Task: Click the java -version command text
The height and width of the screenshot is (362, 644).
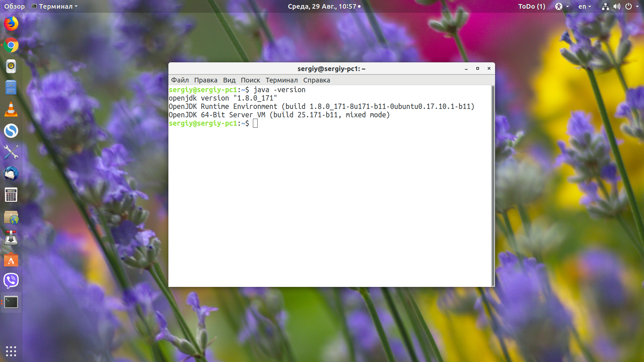Action: tap(279, 90)
